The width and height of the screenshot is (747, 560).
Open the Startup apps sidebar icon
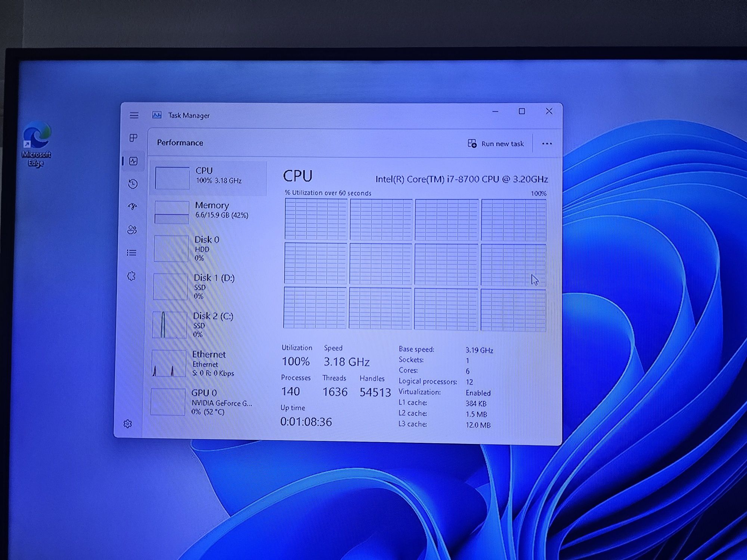(x=133, y=206)
